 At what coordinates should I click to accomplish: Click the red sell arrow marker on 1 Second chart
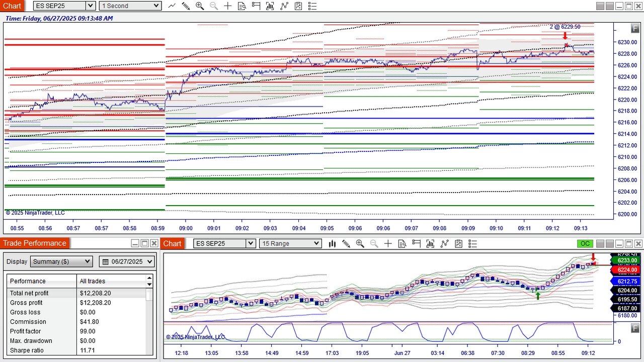[565, 36]
